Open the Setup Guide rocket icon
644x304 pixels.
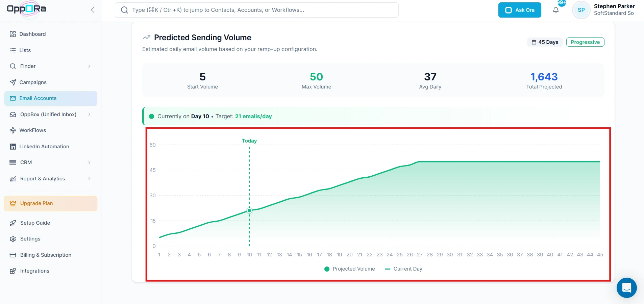pyautogui.click(x=13, y=223)
